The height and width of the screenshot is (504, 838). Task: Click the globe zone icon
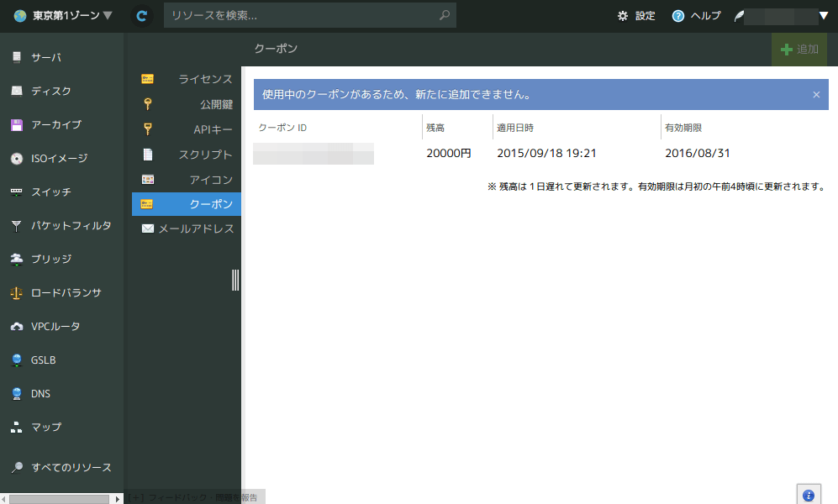[x=20, y=16]
